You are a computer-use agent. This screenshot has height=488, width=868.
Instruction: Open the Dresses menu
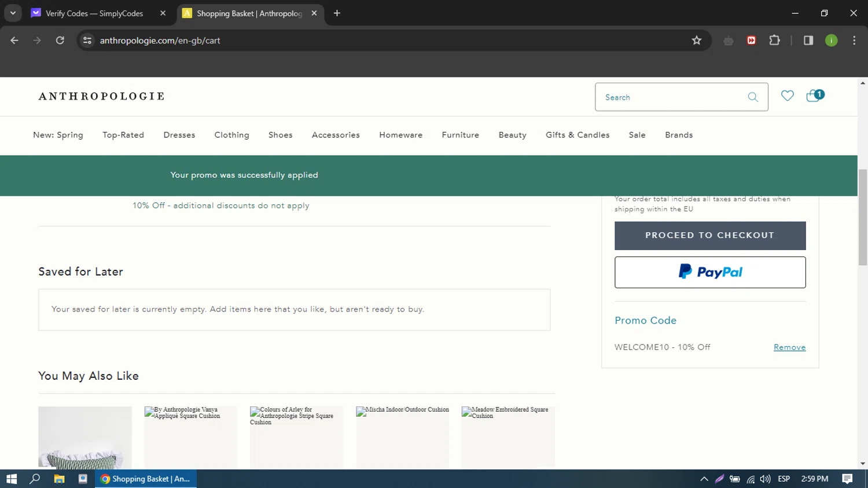pos(179,135)
